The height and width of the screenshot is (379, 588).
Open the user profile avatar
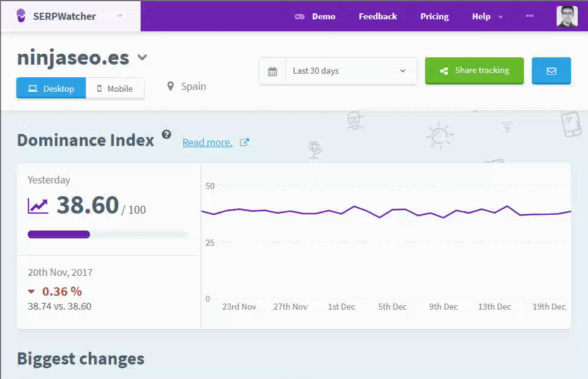point(566,16)
